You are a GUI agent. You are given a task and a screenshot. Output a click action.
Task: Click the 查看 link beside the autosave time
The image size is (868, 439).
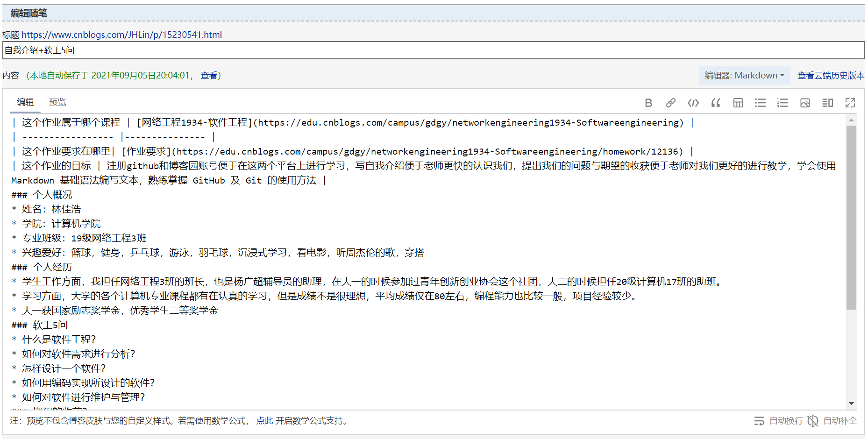(x=209, y=75)
